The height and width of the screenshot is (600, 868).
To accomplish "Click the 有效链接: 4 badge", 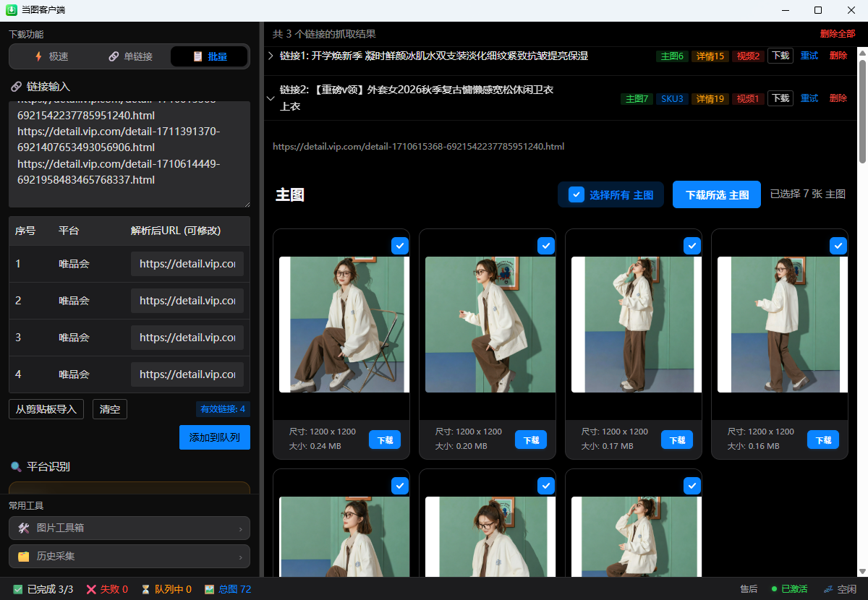I will click(223, 409).
